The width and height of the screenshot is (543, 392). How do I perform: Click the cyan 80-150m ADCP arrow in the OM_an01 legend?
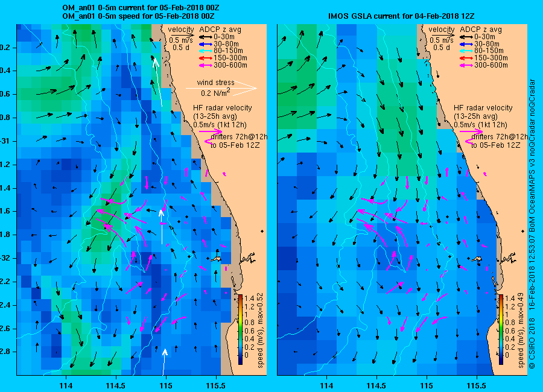click(x=205, y=51)
